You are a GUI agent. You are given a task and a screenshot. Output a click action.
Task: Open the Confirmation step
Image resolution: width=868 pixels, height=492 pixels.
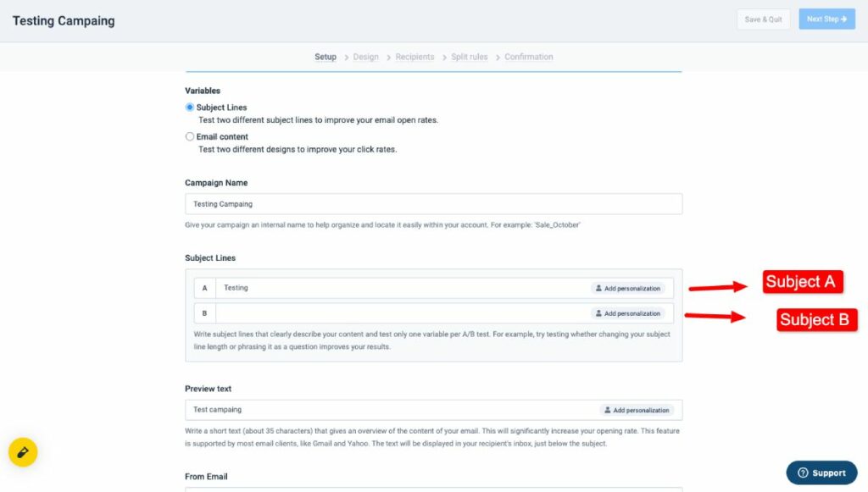(528, 57)
